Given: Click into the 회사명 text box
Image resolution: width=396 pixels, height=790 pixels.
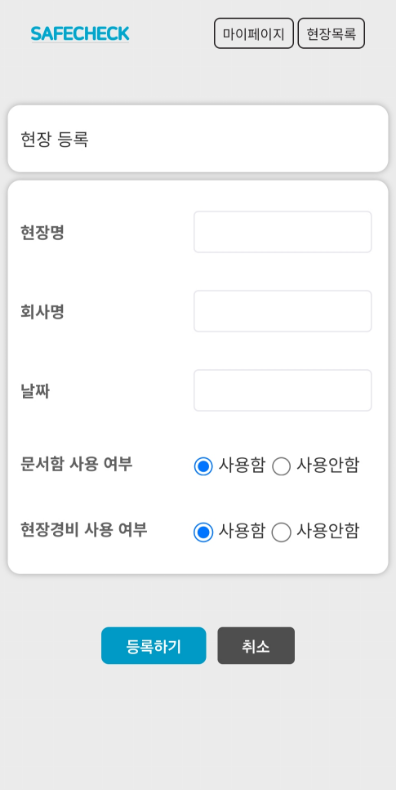Looking at the screenshot, I should tap(283, 311).
